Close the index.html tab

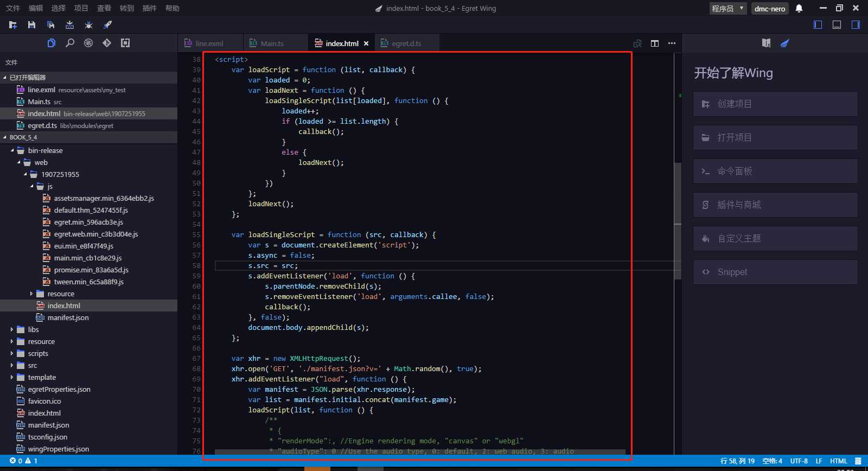(366, 43)
